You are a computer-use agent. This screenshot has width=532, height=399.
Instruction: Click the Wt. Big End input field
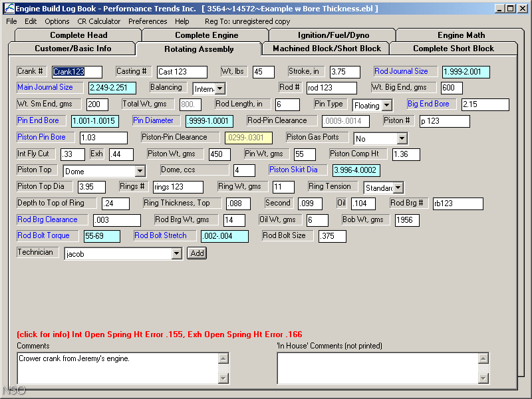pos(452,88)
